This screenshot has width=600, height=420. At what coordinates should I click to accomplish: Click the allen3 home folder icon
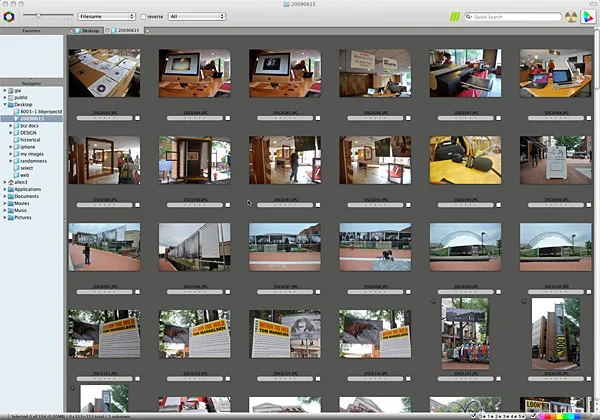(x=11, y=182)
